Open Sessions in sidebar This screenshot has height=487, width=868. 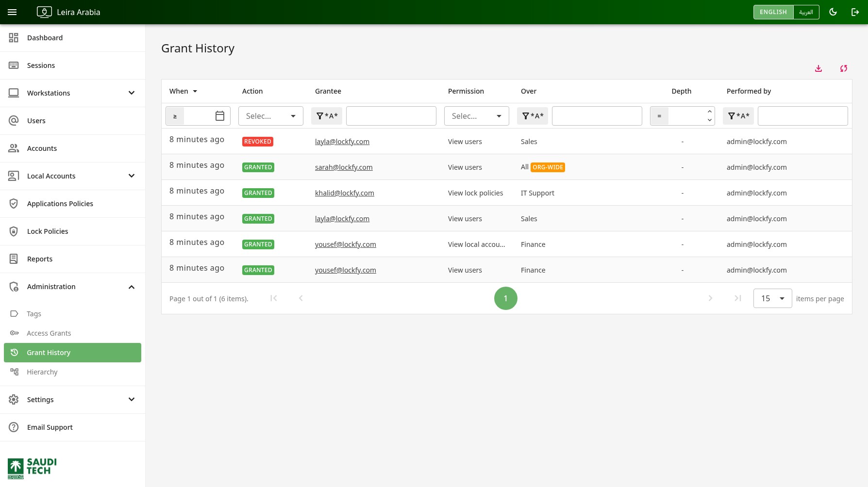72,65
